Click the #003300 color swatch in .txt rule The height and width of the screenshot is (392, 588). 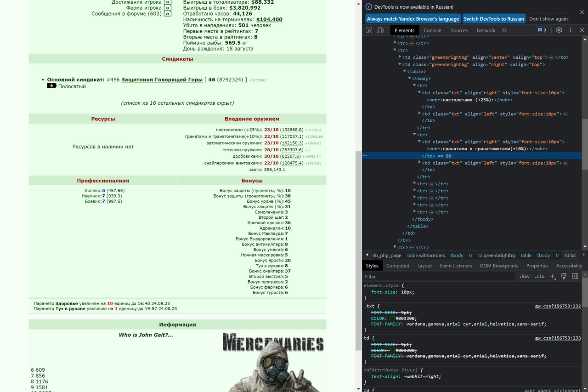pos(393,318)
